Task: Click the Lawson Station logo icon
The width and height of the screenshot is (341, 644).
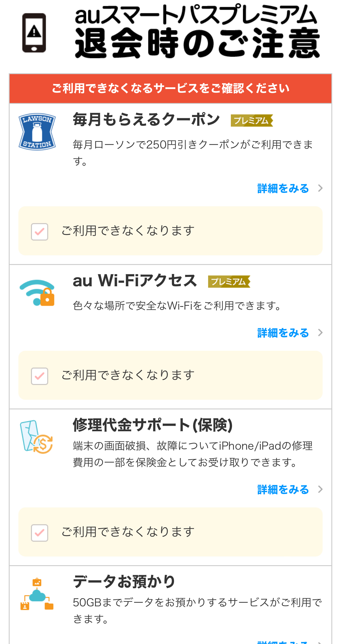Action: coord(37,132)
